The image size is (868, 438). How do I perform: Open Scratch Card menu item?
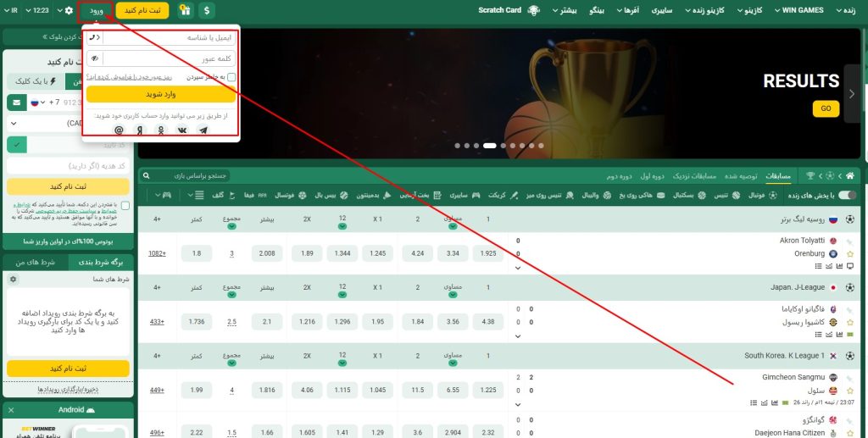coord(509,10)
